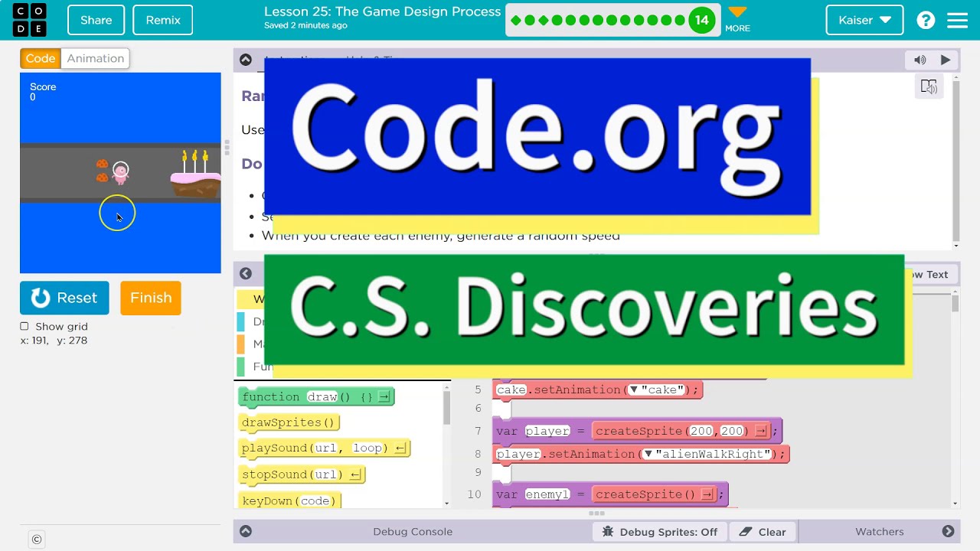Click line number 10 in the editor
This screenshot has height=551, width=980.
pyautogui.click(x=475, y=494)
